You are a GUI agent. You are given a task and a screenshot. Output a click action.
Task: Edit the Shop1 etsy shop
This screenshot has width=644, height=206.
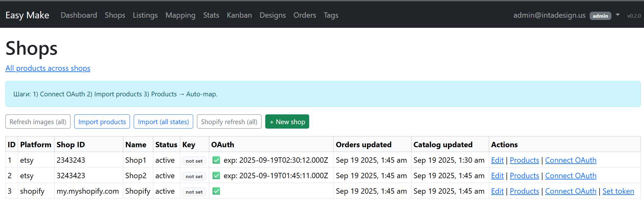[x=497, y=160]
